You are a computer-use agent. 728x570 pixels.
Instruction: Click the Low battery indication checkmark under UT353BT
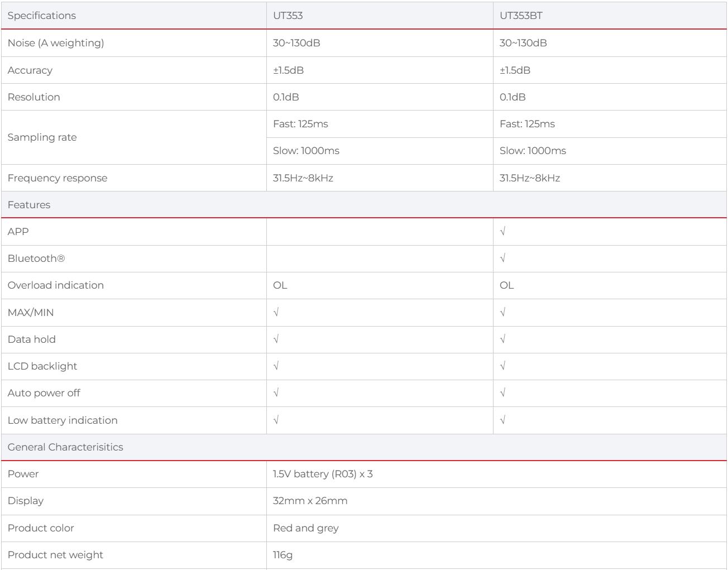pos(503,420)
